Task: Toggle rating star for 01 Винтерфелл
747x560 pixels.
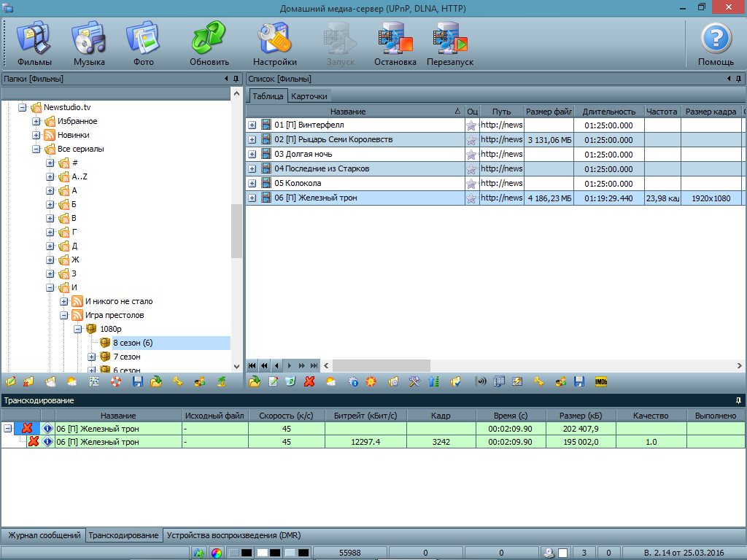Action: (x=471, y=125)
